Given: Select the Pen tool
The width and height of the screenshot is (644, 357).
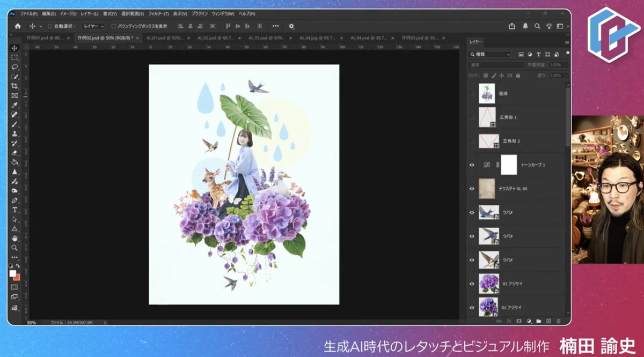Looking at the screenshot, I should [14, 200].
